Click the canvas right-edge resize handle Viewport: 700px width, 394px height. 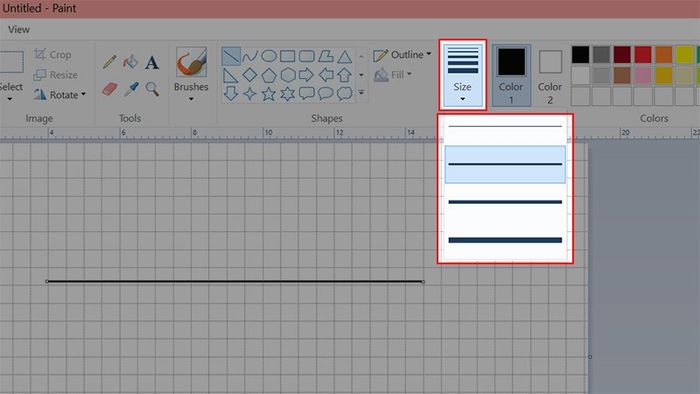tap(590, 357)
